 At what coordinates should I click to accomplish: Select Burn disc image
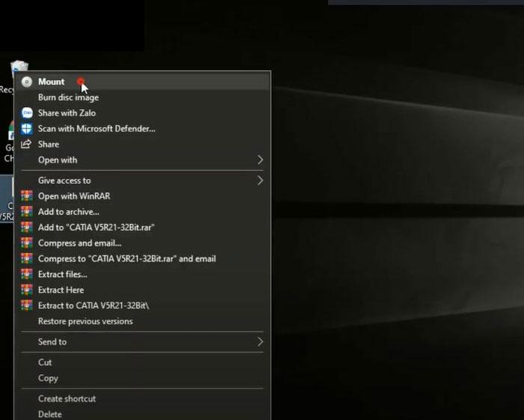(68, 97)
